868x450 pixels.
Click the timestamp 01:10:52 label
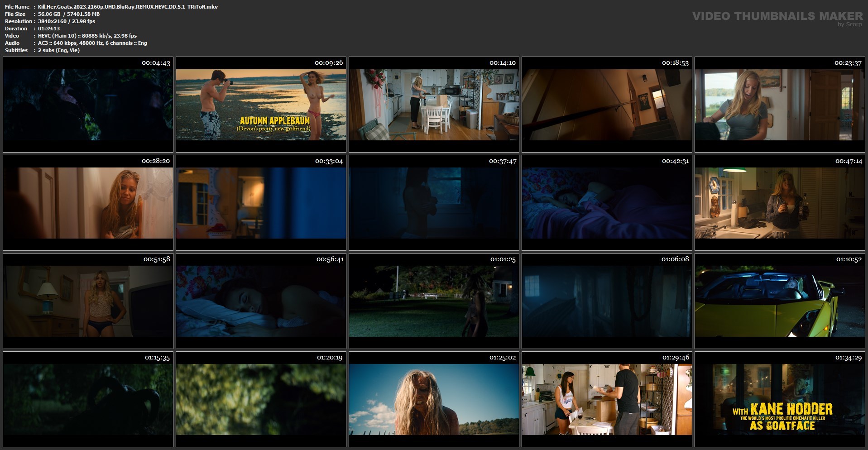pos(849,259)
